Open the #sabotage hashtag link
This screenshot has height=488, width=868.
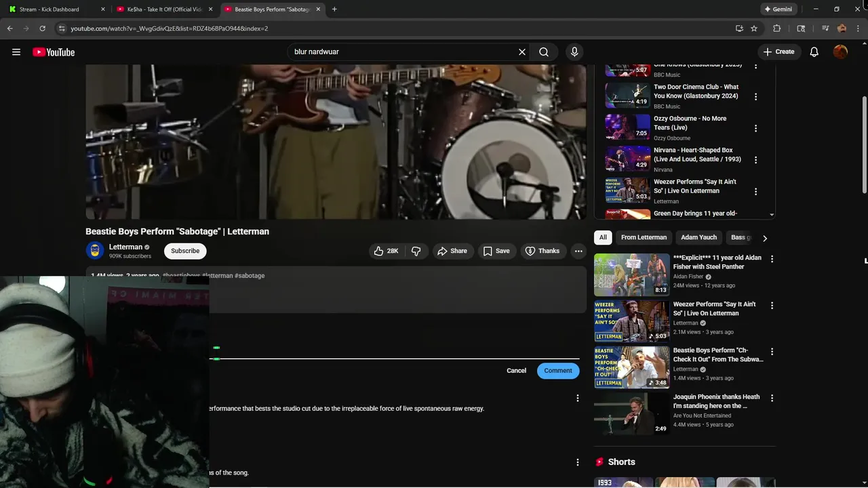click(250, 276)
